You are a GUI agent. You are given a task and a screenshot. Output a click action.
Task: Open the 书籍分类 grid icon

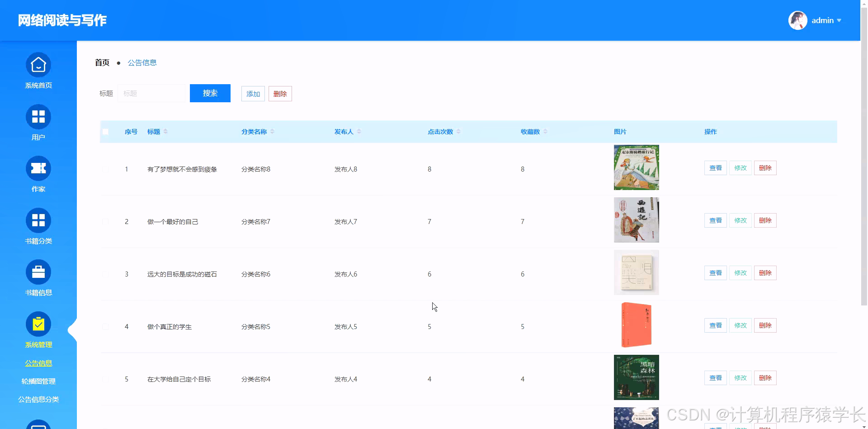[x=38, y=220]
